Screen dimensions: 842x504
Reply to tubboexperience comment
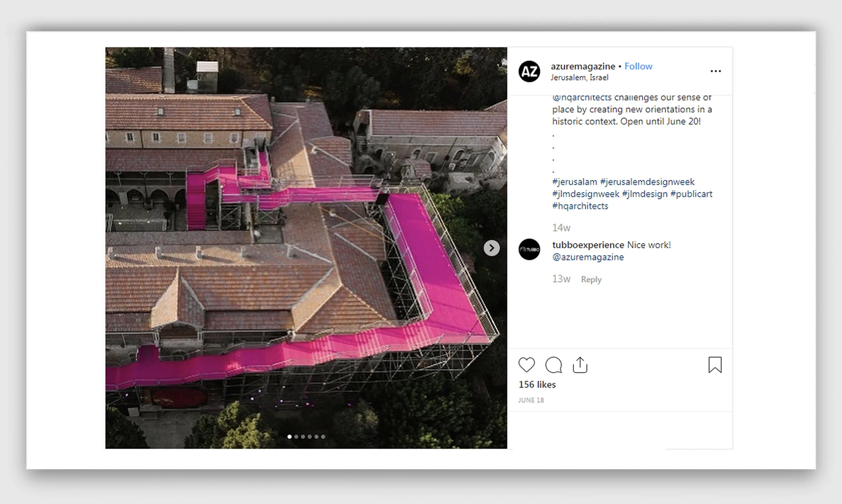[x=591, y=279]
